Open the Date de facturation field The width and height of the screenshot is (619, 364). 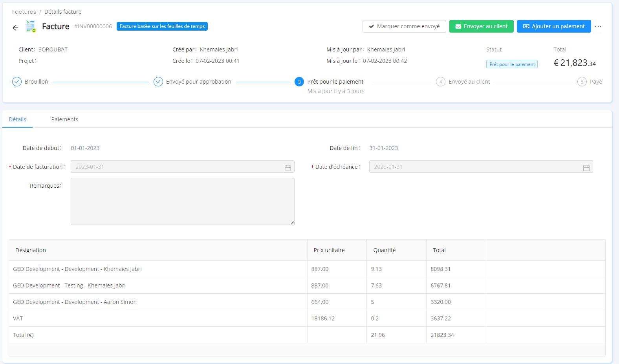click(x=177, y=167)
